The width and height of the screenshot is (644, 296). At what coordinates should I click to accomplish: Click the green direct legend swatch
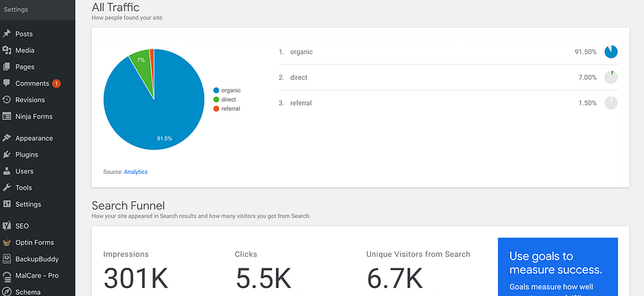(x=216, y=99)
